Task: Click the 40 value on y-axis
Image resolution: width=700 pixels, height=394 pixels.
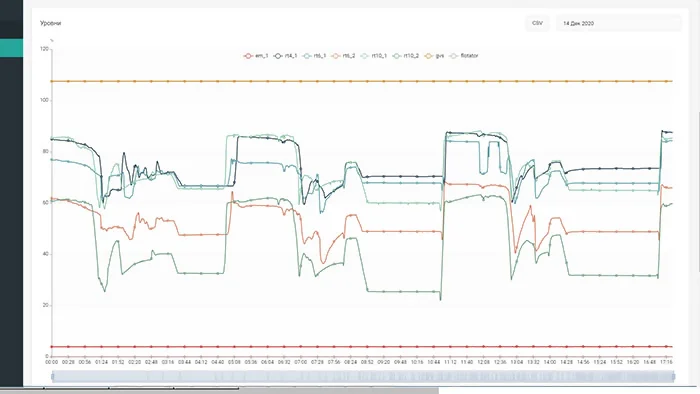Action: tap(46, 254)
